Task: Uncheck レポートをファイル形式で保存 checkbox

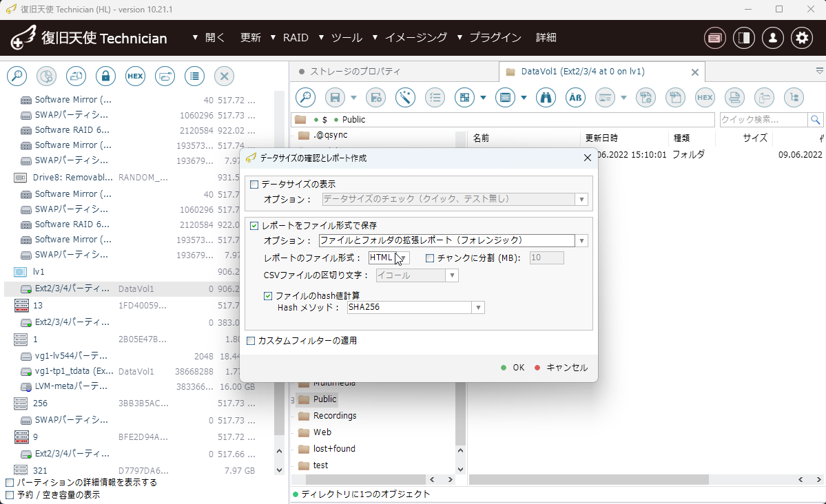Action: (254, 225)
